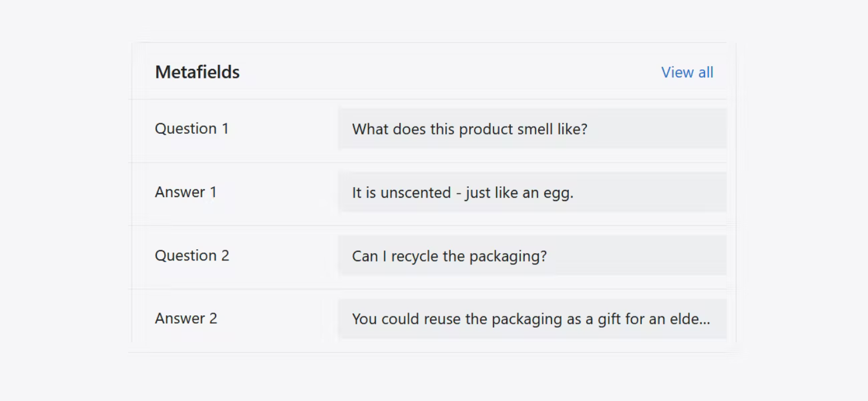Click the Answer 1 label
Viewport: 868px width, 401px height.
185,192
